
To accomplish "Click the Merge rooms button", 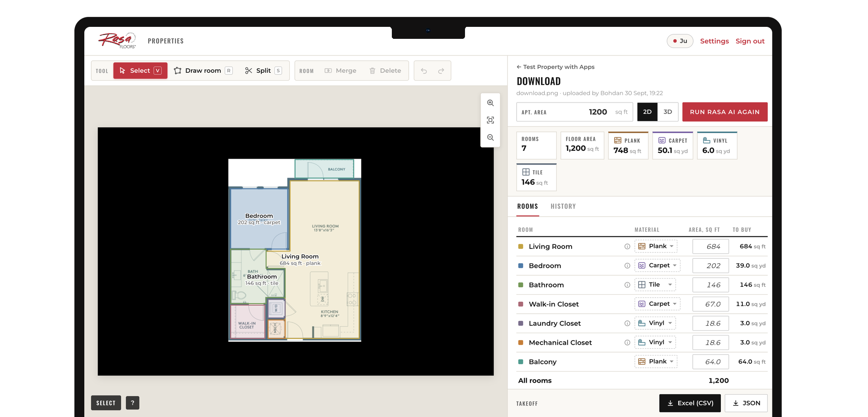I will point(341,71).
